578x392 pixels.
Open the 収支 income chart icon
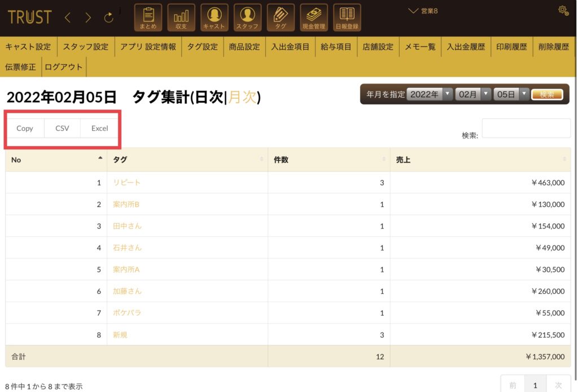(x=181, y=17)
